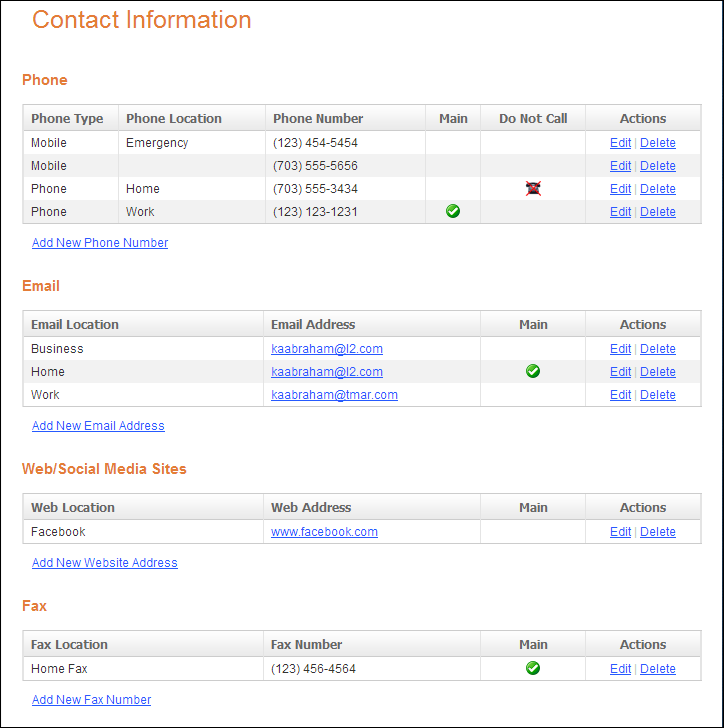This screenshot has width=724, height=728.
Task: Edit the Home email entry
Action: click(620, 371)
